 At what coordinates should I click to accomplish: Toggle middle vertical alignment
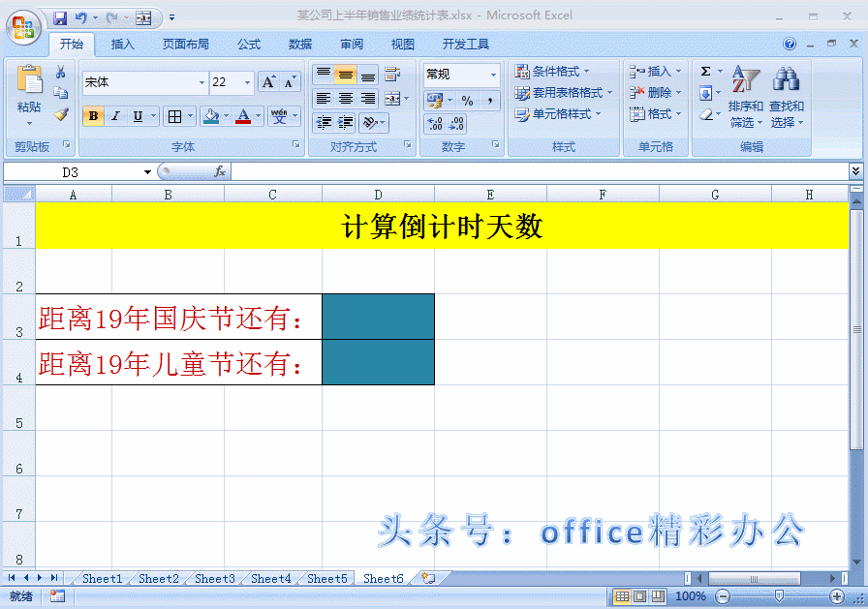tap(346, 74)
